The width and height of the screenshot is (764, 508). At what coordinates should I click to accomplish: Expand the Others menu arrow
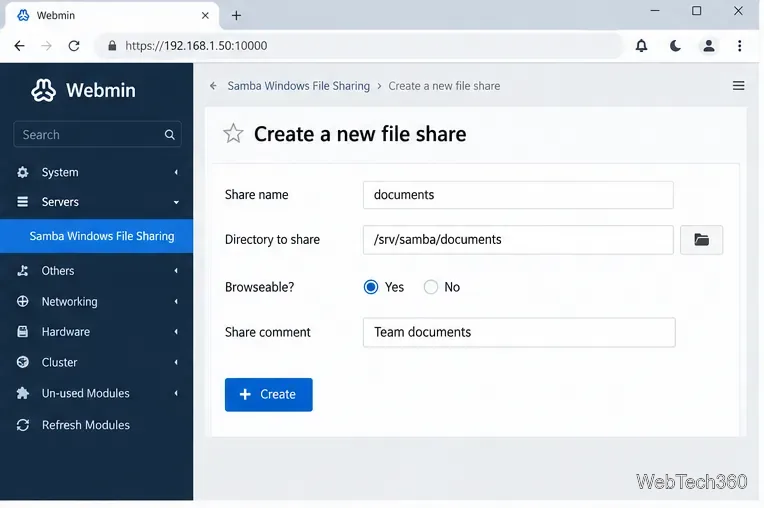click(176, 271)
